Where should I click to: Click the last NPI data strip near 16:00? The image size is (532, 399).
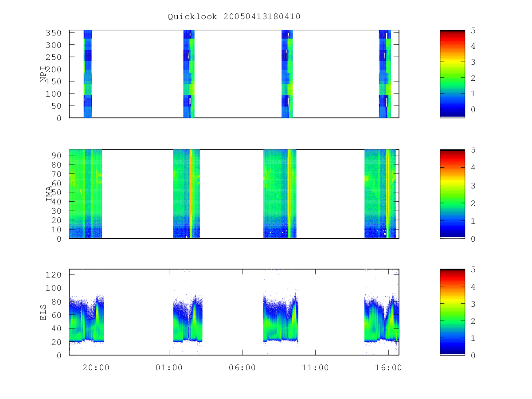point(385,74)
